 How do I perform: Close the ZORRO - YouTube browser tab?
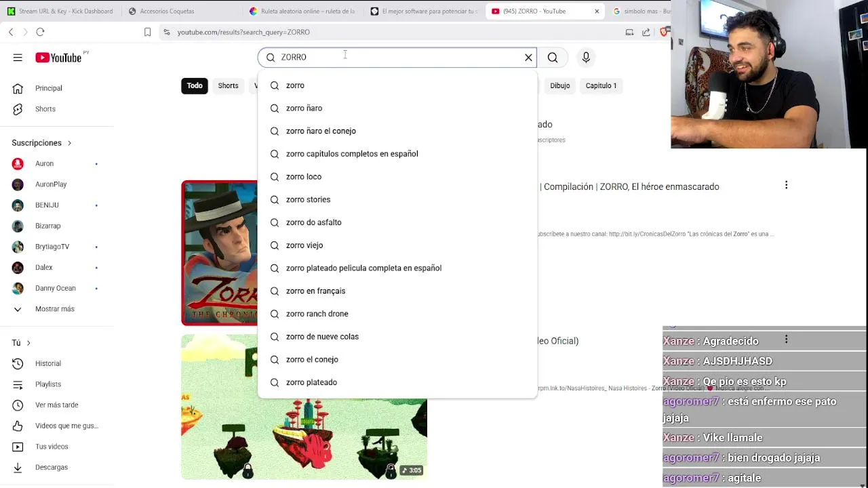click(597, 11)
